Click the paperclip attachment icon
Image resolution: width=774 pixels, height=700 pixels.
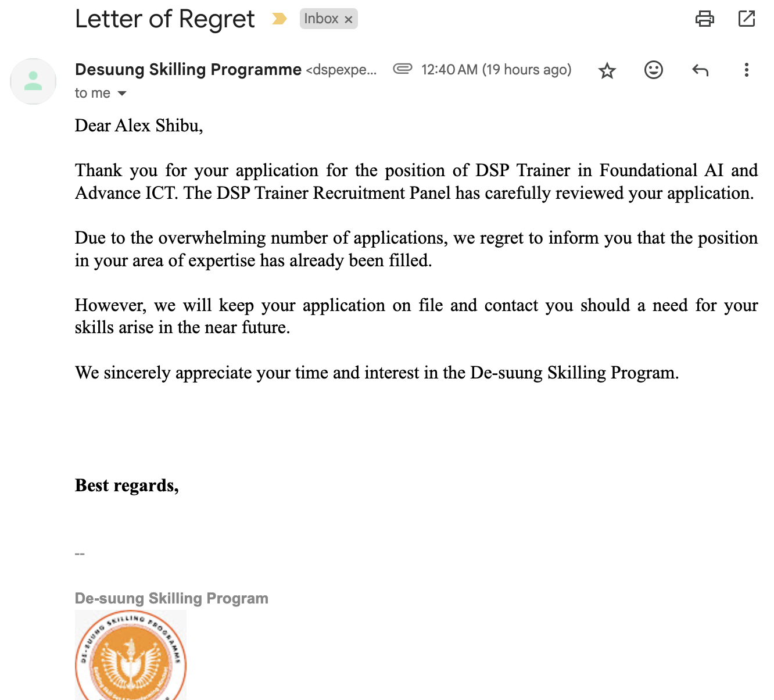[x=402, y=69]
